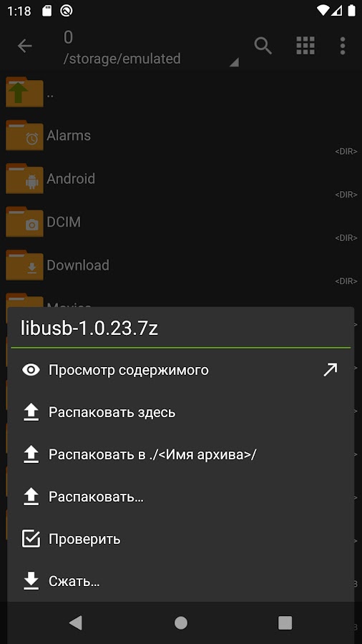Viewport: 362px width, 644px height.
Task: Open search with the magnifier icon
Action: click(263, 46)
